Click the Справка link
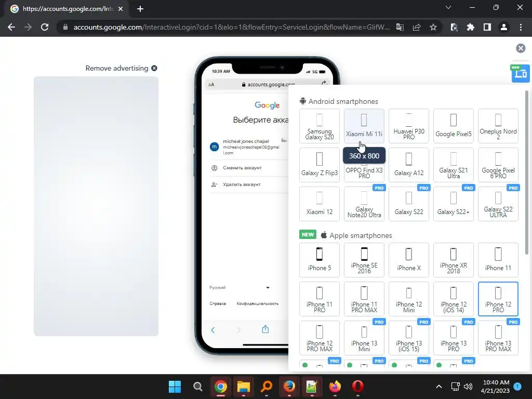This screenshot has width=532, height=399. tap(218, 303)
